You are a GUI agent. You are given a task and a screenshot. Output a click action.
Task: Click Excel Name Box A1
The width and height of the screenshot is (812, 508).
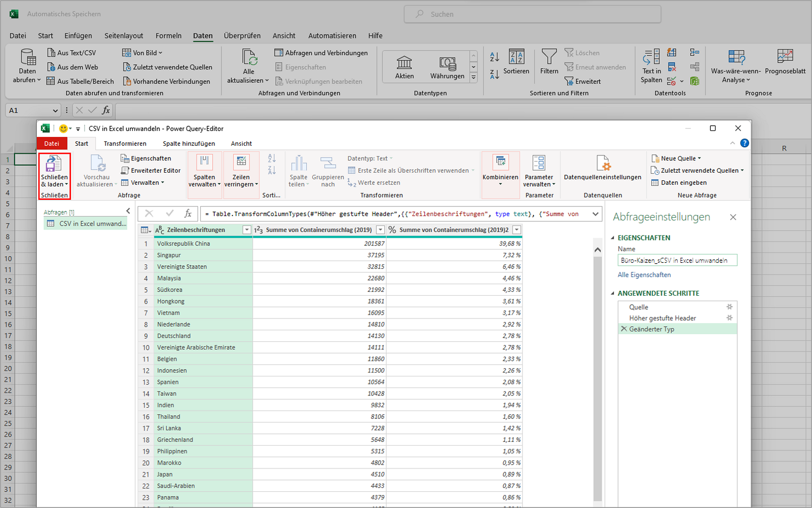pyautogui.click(x=32, y=110)
